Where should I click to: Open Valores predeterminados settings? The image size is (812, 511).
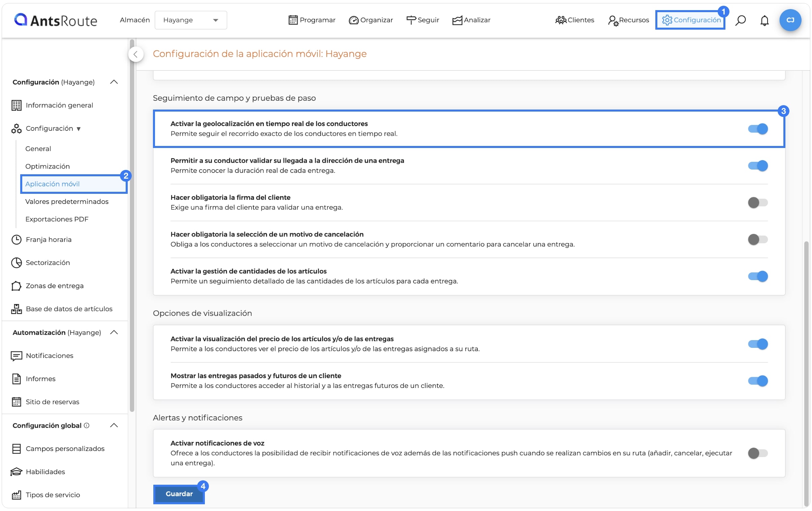click(67, 201)
